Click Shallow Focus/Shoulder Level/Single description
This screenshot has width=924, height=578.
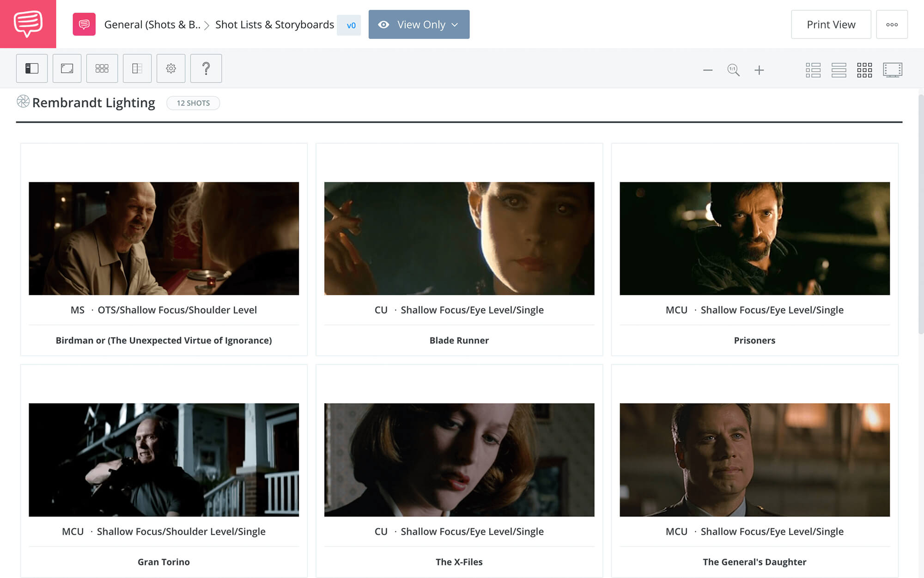click(181, 531)
